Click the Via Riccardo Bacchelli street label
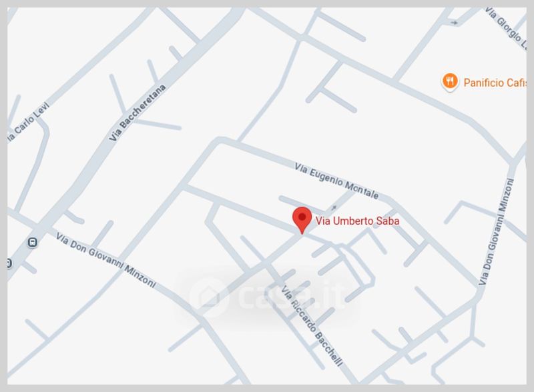 coord(311,326)
